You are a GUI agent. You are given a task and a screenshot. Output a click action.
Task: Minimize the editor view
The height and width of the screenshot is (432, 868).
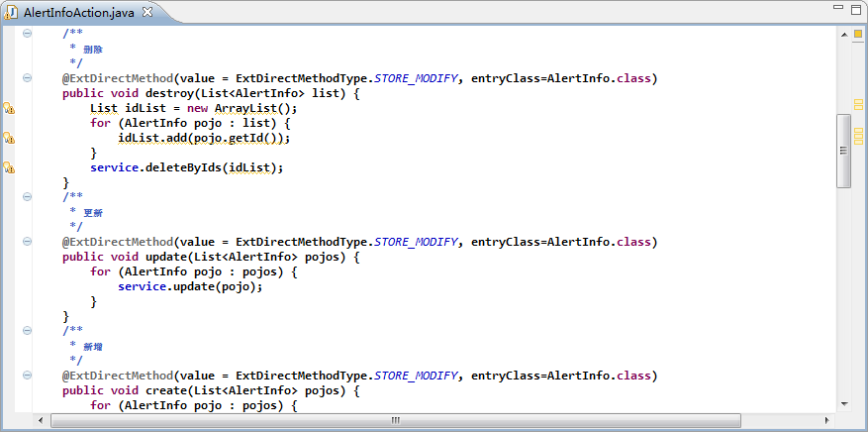(x=838, y=8)
